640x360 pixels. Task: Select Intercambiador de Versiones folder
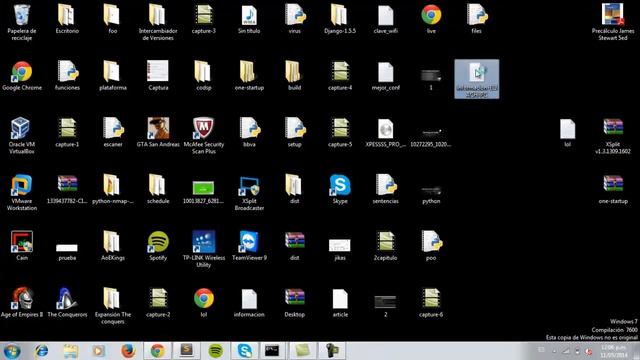(158, 15)
